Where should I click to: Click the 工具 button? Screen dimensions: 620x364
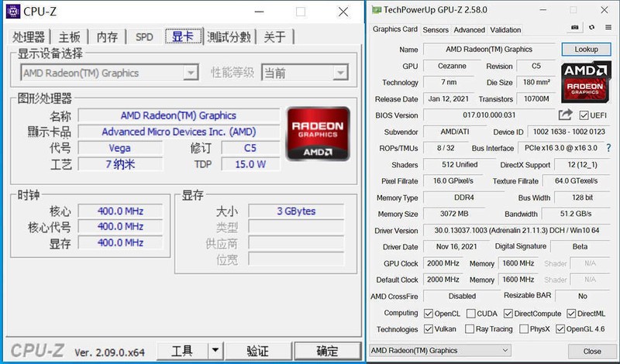click(182, 350)
